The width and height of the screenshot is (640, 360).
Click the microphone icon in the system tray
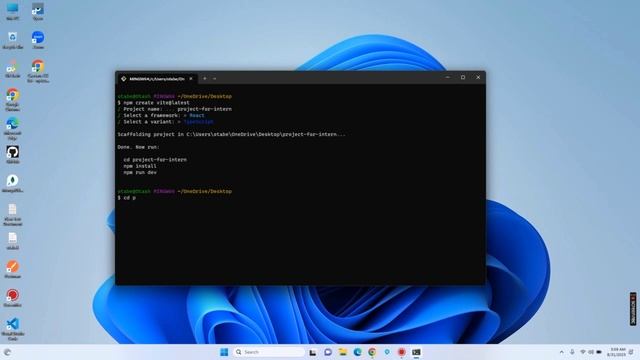(x=572, y=352)
